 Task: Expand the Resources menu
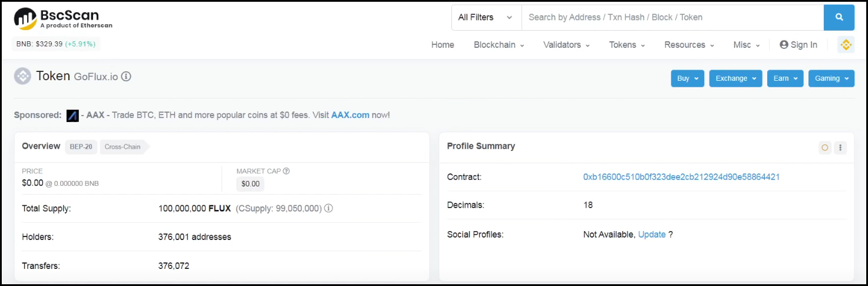(689, 45)
